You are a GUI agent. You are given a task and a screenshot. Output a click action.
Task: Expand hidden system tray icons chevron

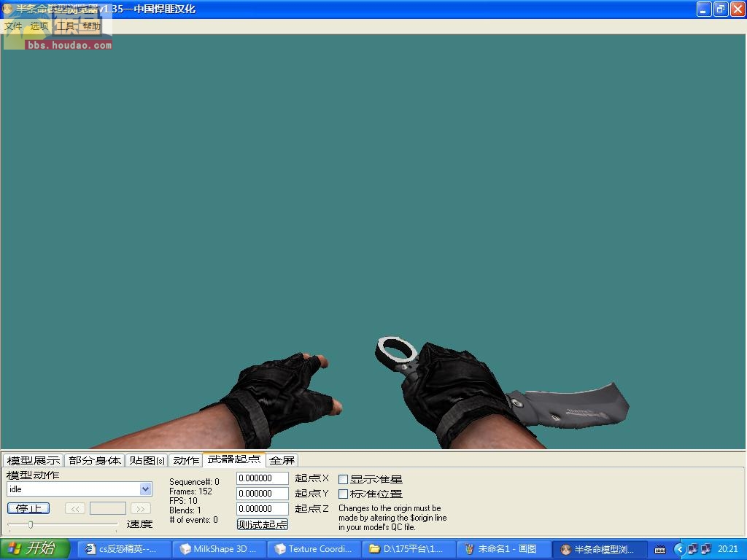coord(679,550)
